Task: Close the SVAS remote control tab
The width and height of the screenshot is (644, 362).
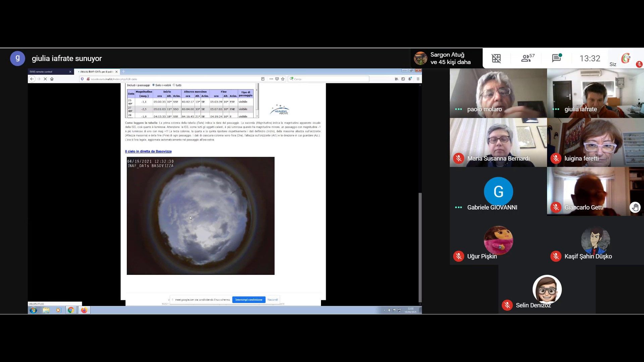Action: [70, 72]
